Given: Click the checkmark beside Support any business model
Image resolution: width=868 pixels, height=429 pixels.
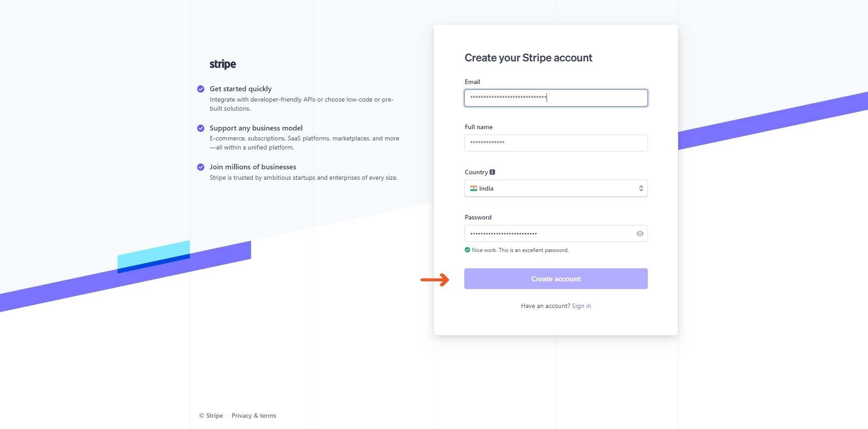Looking at the screenshot, I should point(201,128).
